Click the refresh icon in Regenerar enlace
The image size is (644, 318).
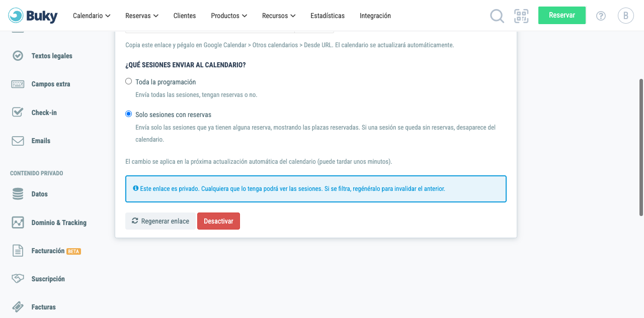(135, 221)
